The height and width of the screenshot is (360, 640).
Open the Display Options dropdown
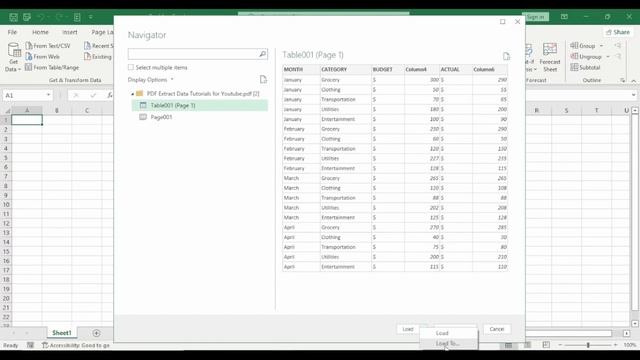tap(151, 80)
